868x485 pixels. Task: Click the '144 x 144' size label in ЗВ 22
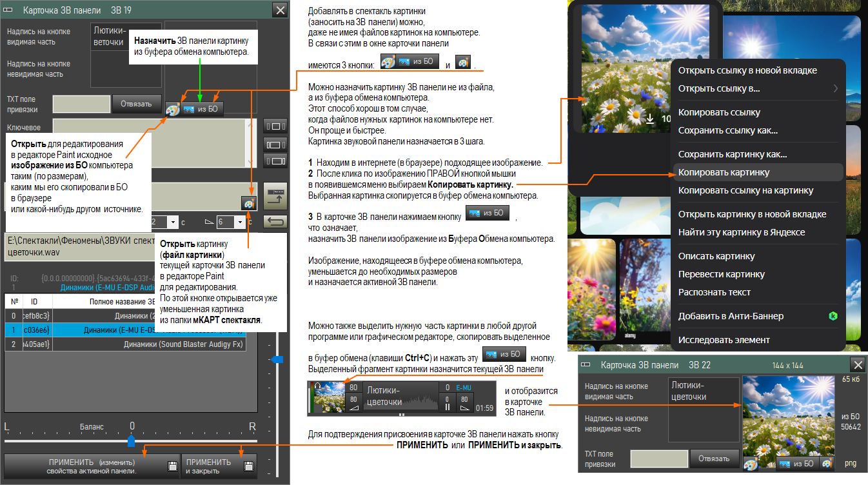click(x=787, y=365)
